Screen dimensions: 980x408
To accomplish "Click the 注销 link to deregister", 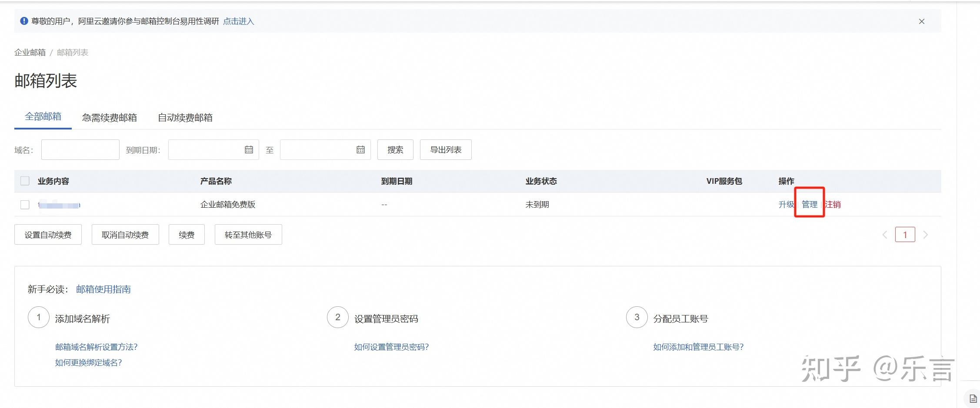I will click(x=833, y=204).
